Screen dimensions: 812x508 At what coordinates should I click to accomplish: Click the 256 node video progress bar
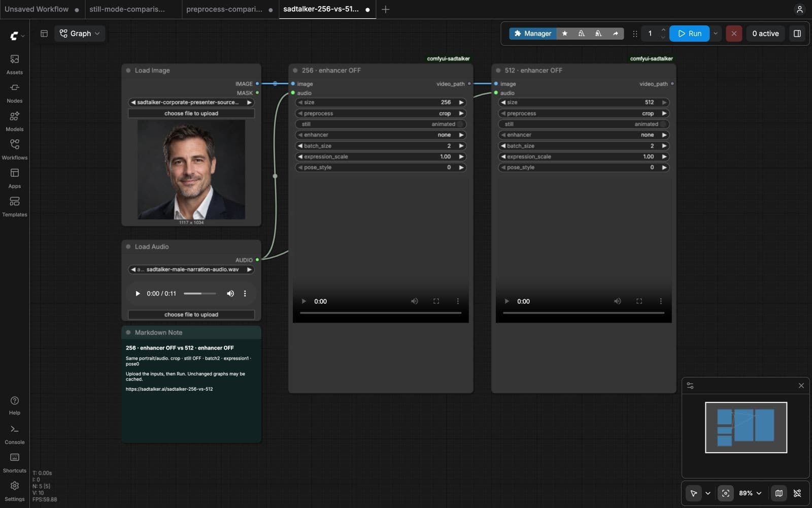pos(381,313)
